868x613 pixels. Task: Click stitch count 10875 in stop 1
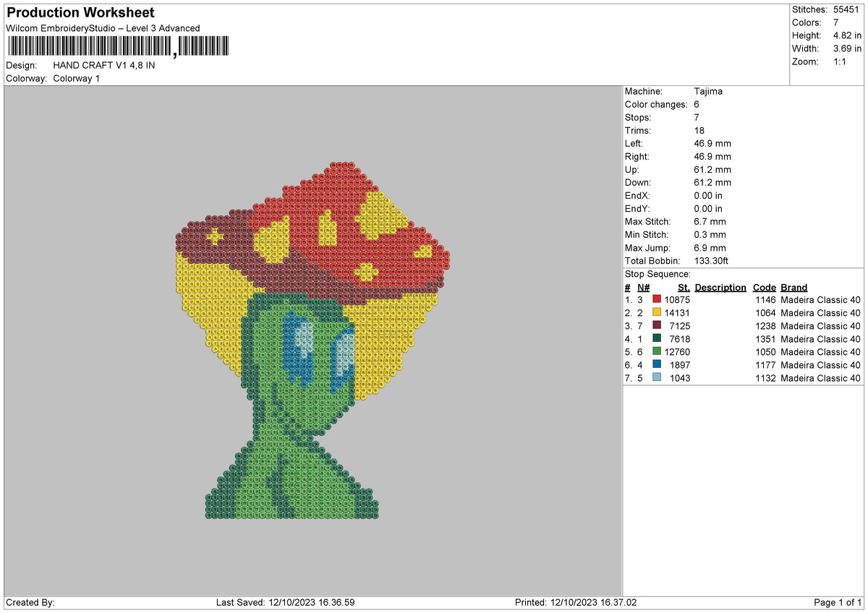point(677,300)
